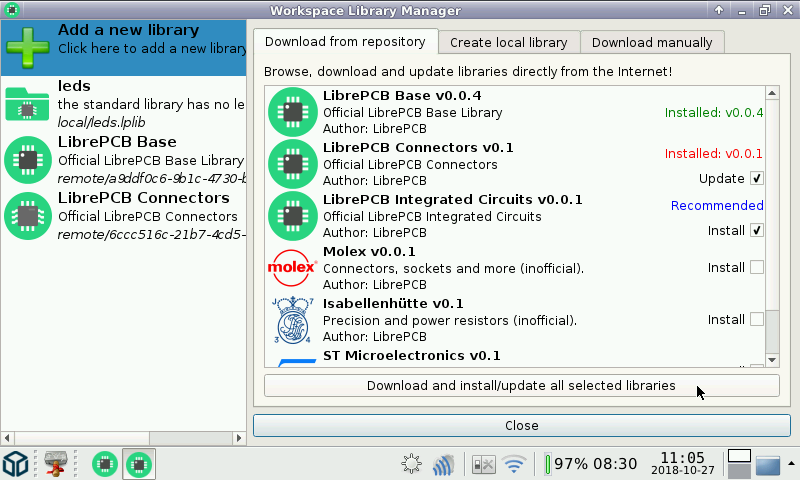Screen dimensions: 800x480
Task: Open the Download manually tab
Action: click(x=651, y=42)
